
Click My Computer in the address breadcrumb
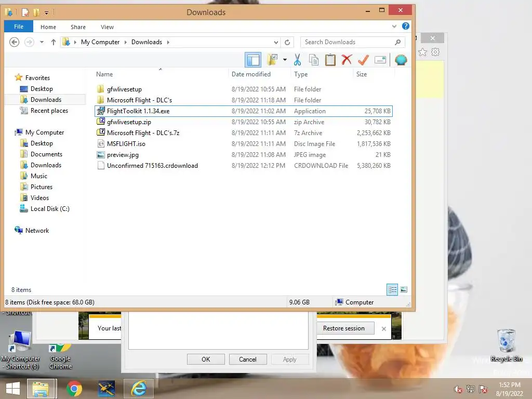100,42
